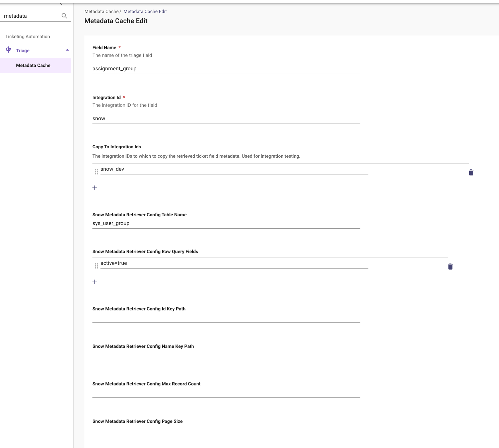Click the search magnifier icon in sidebar
Image resolution: width=499 pixels, height=448 pixels.
coord(64,16)
